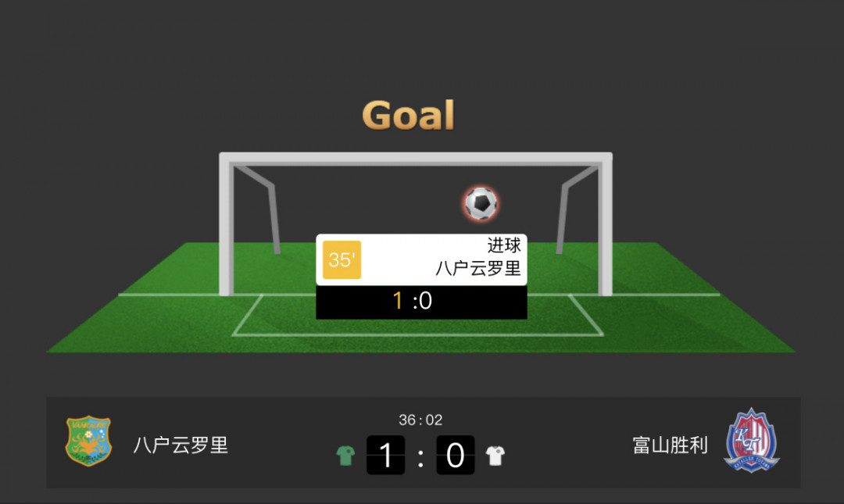
Task: Click the white away jersey icon
Action: (x=495, y=456)
